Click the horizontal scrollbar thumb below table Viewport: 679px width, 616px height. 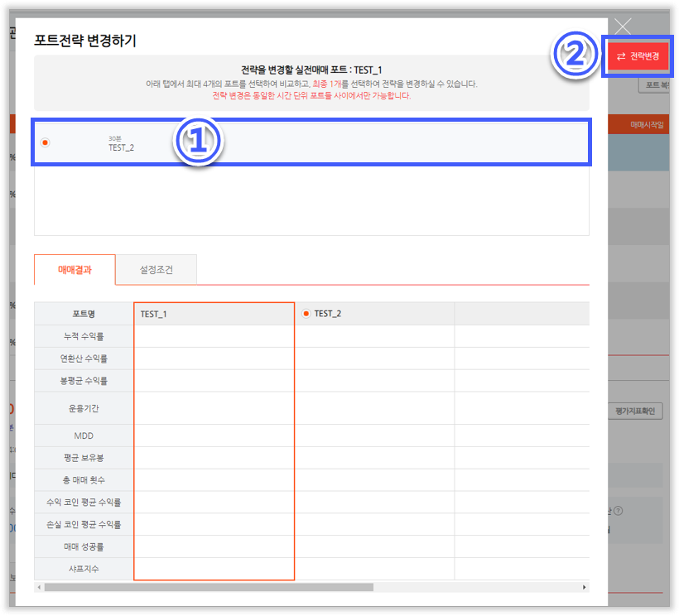(207, 587)
